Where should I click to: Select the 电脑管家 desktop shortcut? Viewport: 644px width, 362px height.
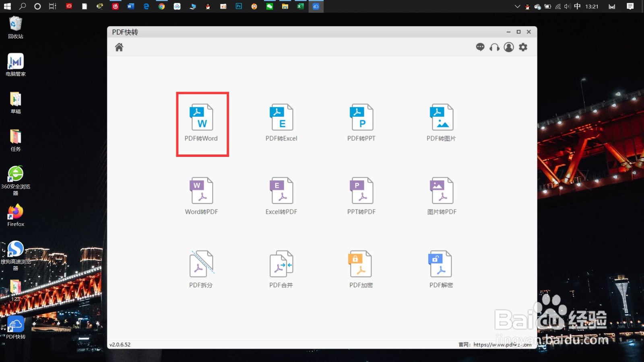tap(16, 65)
